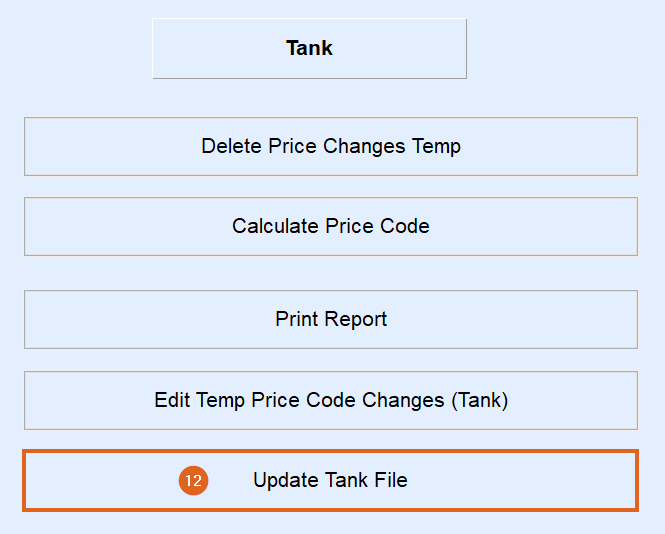Choose the Tank title at the top
Screen dimensions: 665x534
(309, 48)
